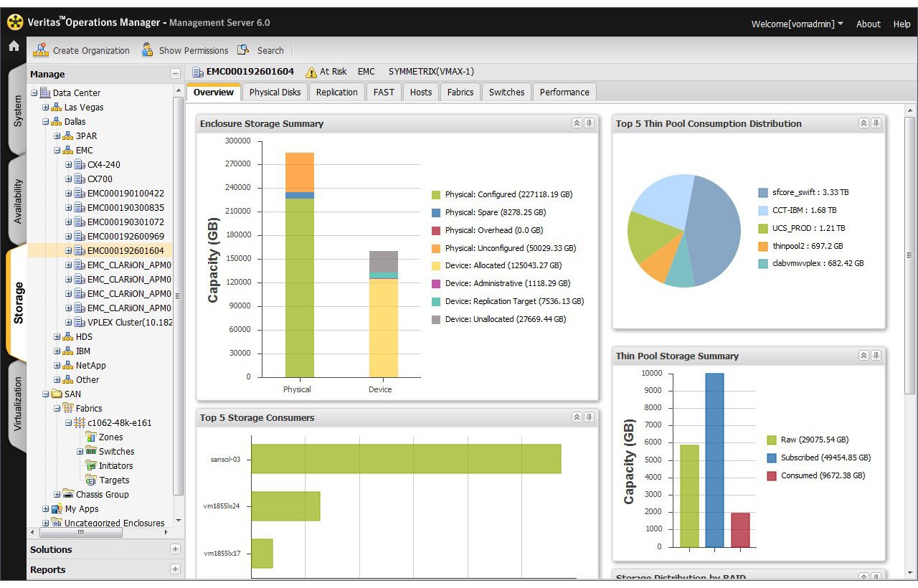Open Show Permissions from the toolbar
918x588 pixels.
[184, 50]
